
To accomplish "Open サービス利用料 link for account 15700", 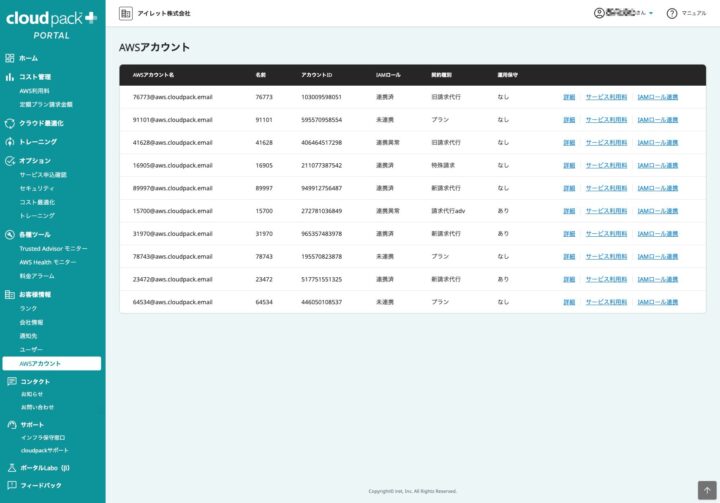I will 606,211.
